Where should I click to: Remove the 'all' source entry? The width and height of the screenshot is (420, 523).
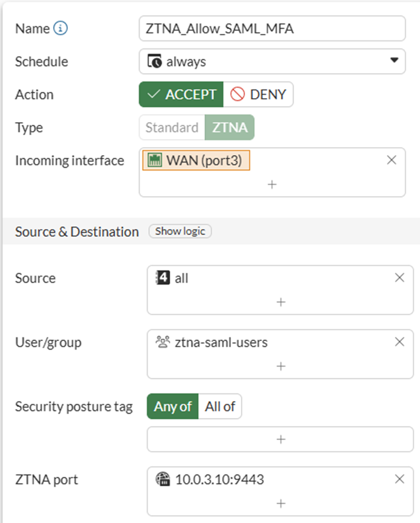399,278
